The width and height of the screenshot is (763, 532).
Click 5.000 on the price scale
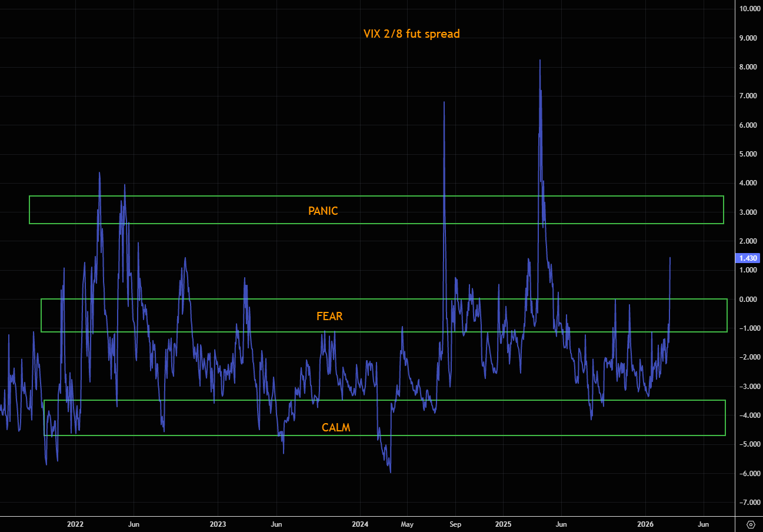[748, 154]
